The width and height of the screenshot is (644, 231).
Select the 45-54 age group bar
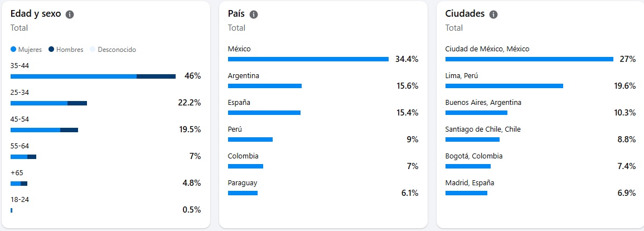(x=44, y=130)
